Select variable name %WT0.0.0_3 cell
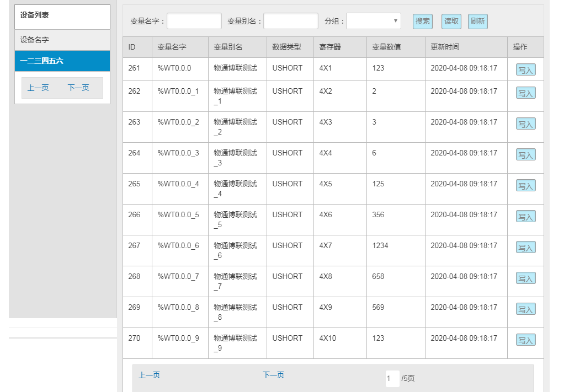The width and height of the screenshot is (569, 392). [x=180, y=158]
